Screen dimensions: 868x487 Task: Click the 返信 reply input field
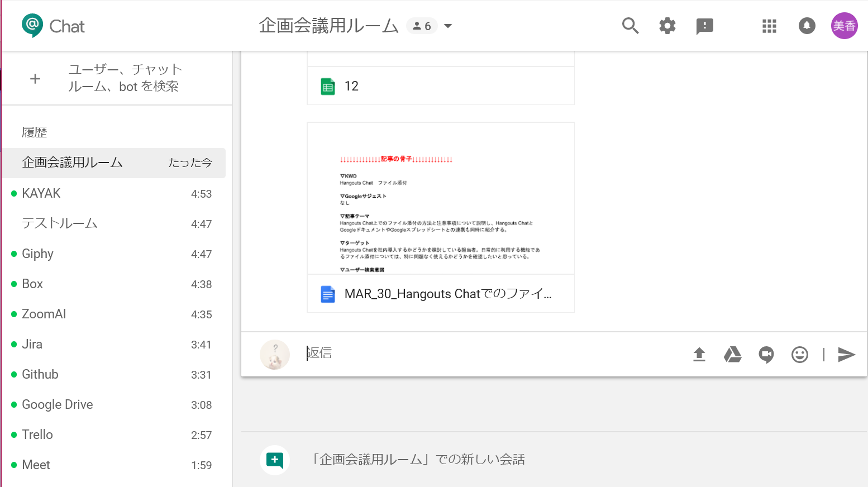[492, 353]
